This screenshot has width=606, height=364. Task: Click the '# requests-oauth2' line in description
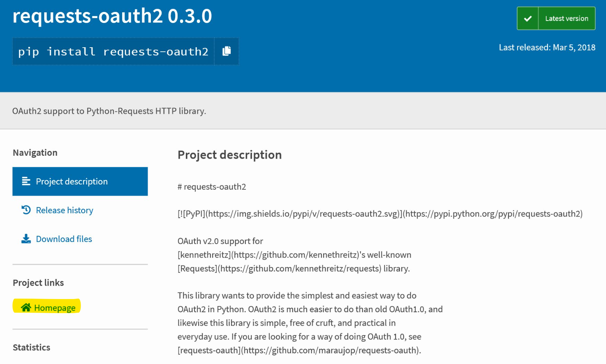point(212,187)
